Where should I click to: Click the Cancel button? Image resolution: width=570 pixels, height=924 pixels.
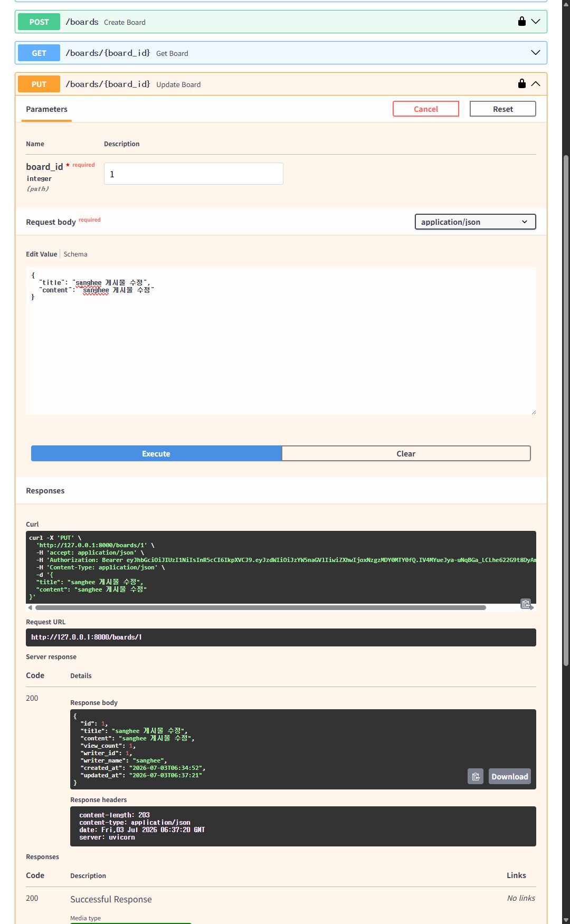(x=425, y=109)
